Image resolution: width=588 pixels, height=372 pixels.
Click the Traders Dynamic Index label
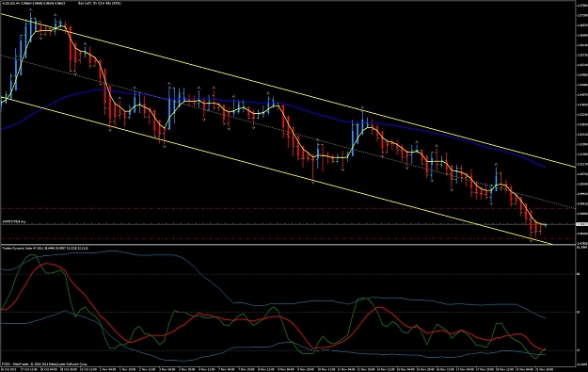tap(17, 248)
